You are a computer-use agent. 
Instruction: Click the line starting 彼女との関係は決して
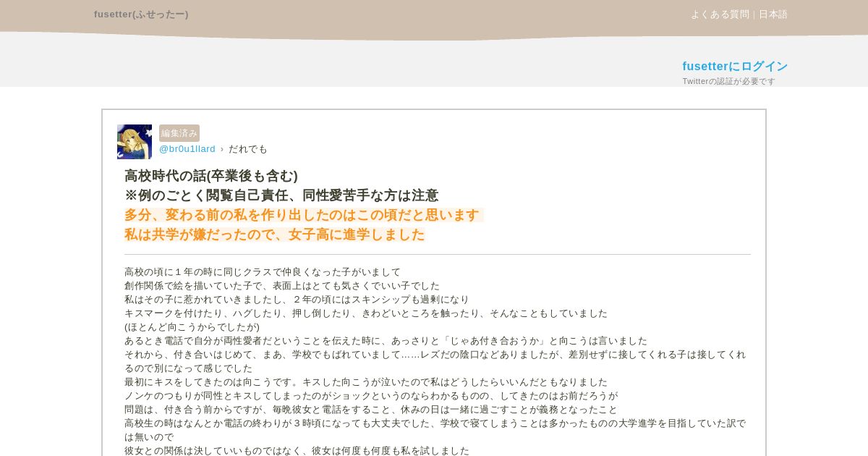click(297, 451)
